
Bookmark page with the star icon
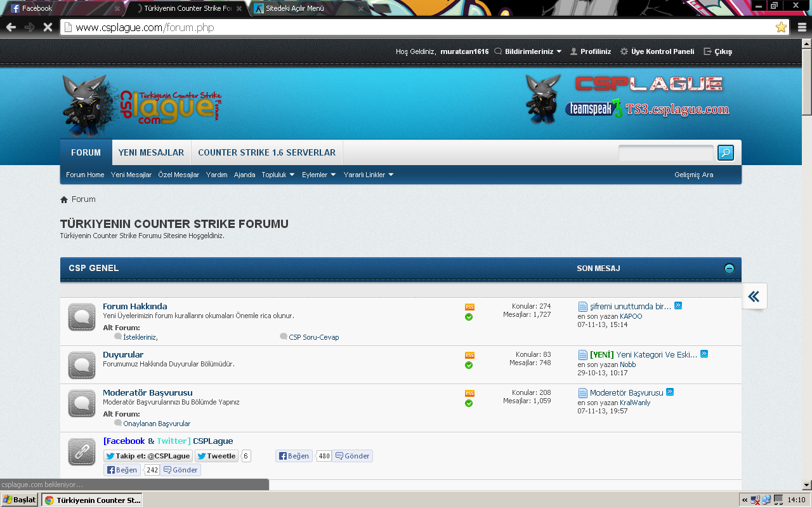[x=781, y=27]
